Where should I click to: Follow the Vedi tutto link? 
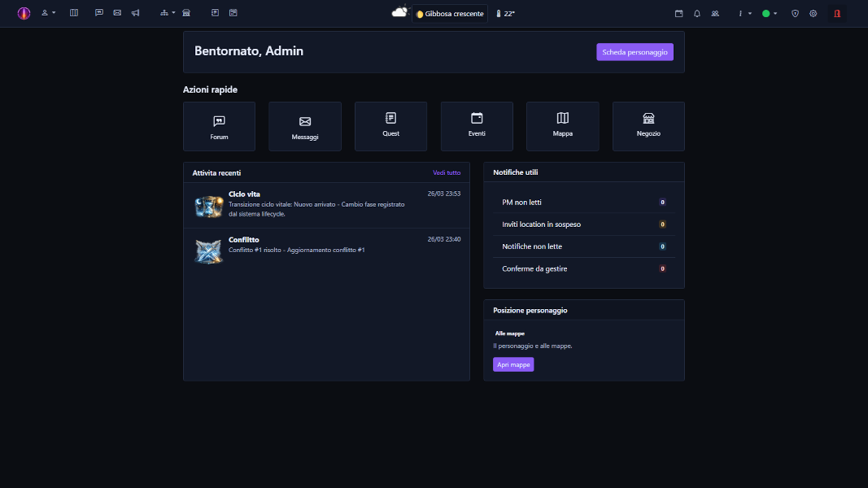pyautogui.click(x=447, y=172)
